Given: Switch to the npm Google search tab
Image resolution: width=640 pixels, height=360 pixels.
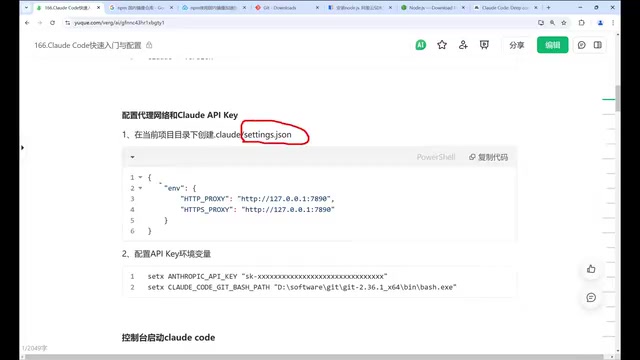Looking at the screenshot, I should pos(141,8).
